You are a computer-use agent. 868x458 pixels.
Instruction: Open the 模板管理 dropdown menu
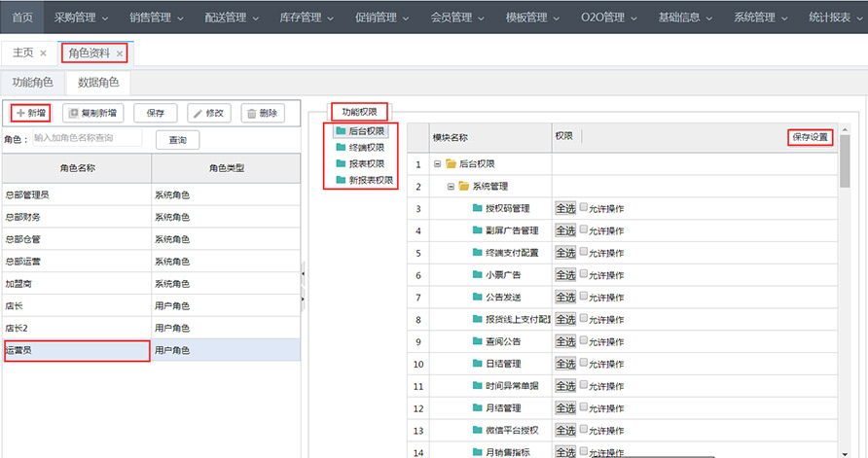[532, 18]
